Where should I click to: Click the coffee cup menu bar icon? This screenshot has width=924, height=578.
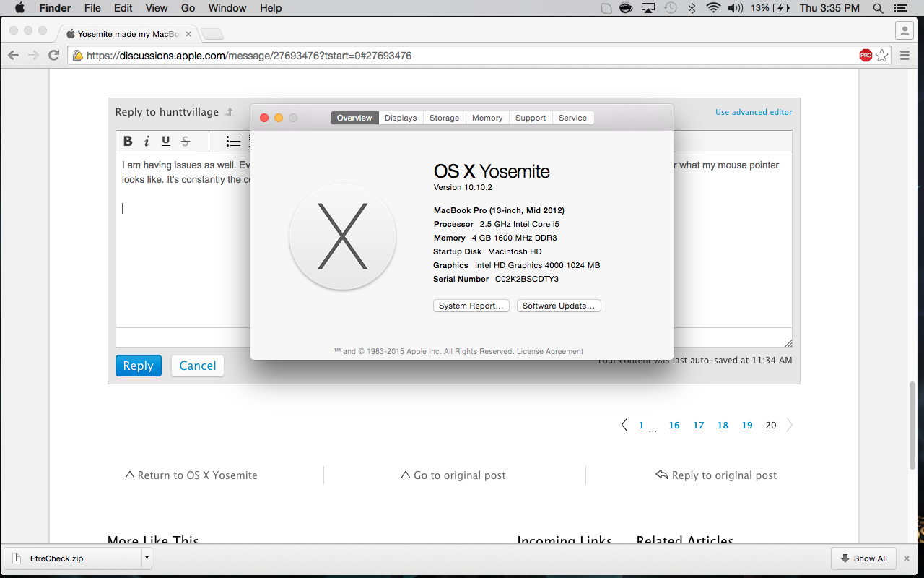click(627, 8)
